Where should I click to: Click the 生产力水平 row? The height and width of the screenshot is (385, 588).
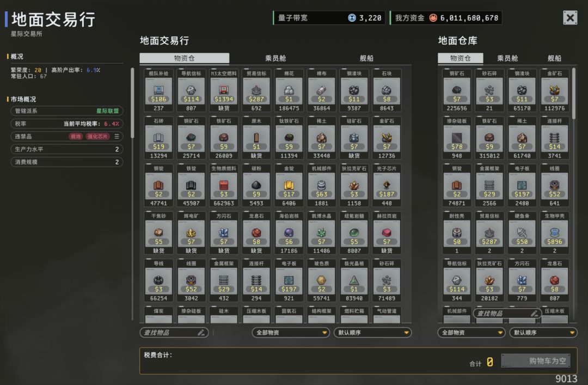point(67,149)
